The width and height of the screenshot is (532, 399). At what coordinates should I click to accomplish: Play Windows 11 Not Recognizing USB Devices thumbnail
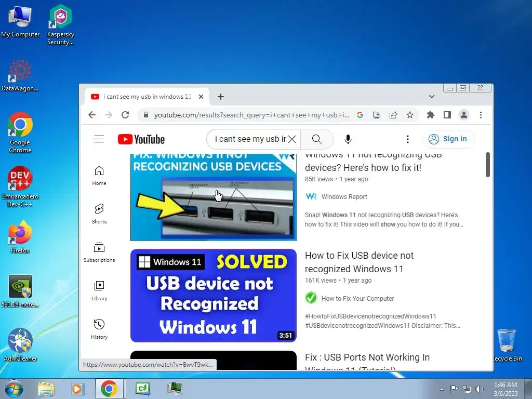click(214, 197)
